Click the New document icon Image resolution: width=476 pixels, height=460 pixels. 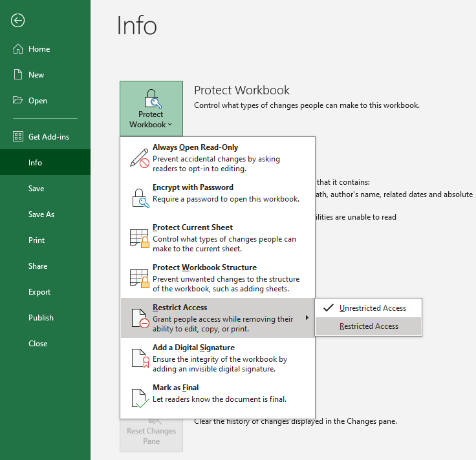18,75
